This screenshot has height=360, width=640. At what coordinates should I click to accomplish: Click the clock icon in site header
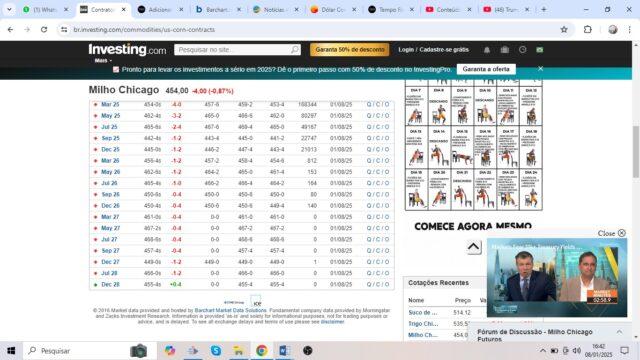click(x=522, y=49)
